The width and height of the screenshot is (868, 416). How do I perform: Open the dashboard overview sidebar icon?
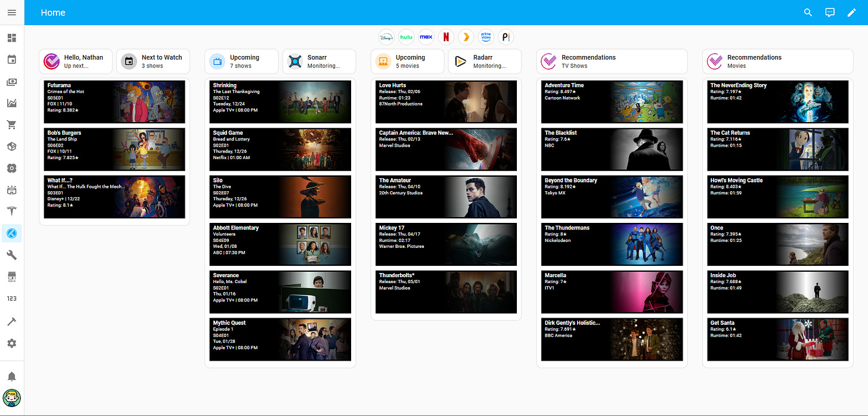tap(12, 38)
